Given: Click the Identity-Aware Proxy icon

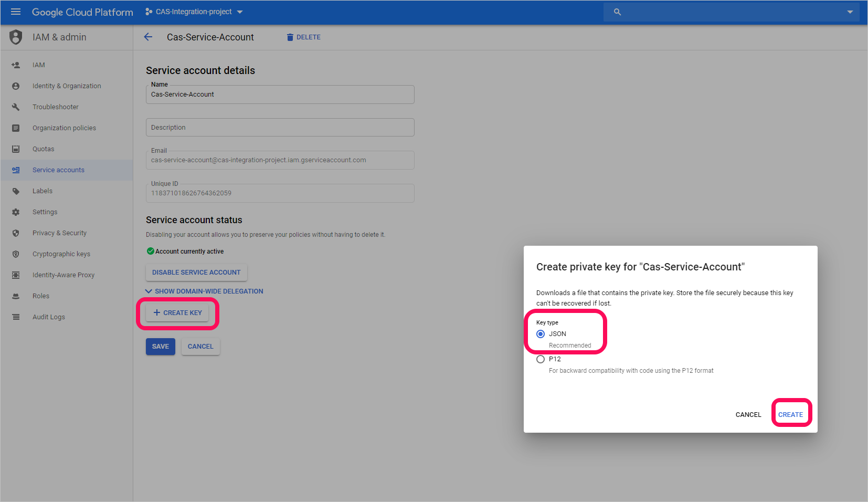Looking at the screenshot, I should (16, 275).
